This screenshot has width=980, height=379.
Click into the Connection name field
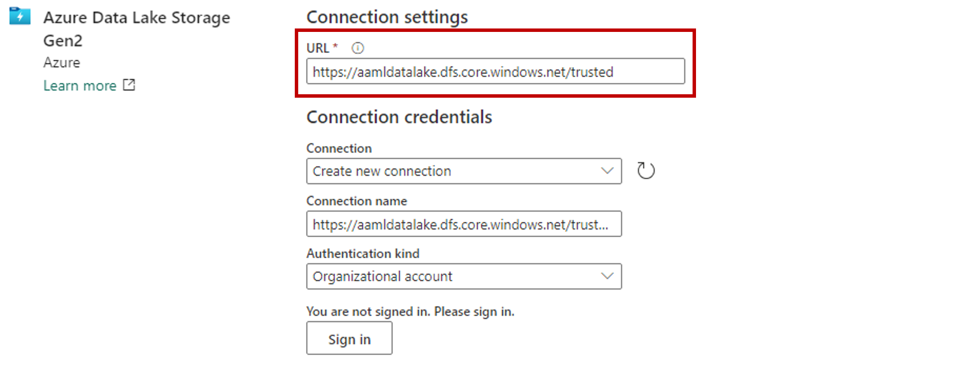coord(464,224)
